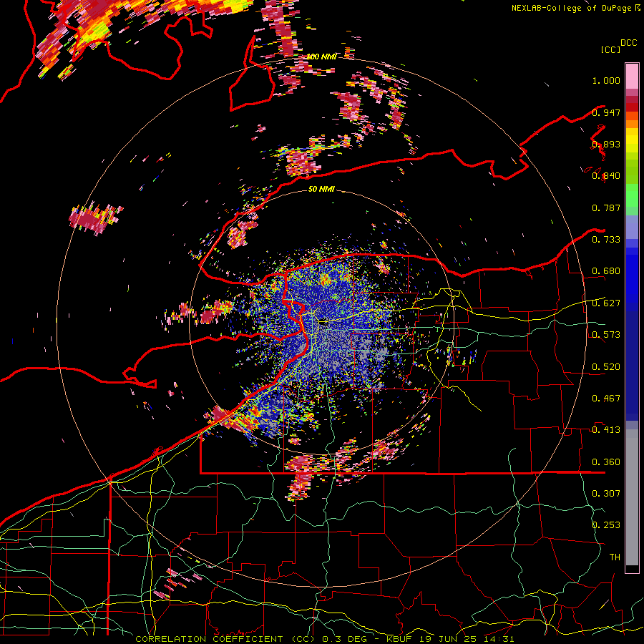This screenshot has height=644, width=644.
Task: Select the 0.253 scale value
Action: coord(606,525)
